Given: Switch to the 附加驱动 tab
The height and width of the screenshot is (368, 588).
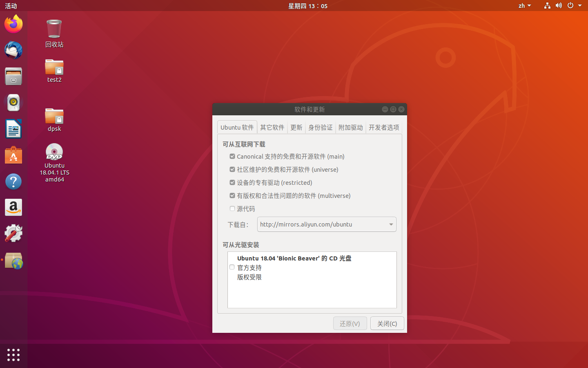Looking at the screenshot, I should click(351, 127).
